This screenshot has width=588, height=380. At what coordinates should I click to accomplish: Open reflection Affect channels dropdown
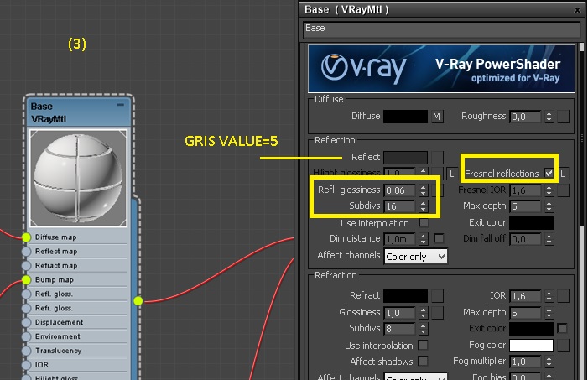415,257
